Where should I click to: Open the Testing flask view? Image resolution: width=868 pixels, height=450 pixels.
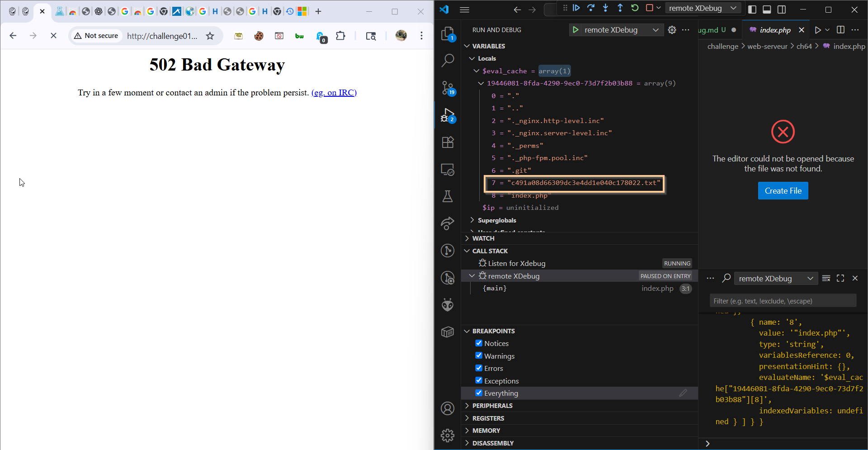448,197
